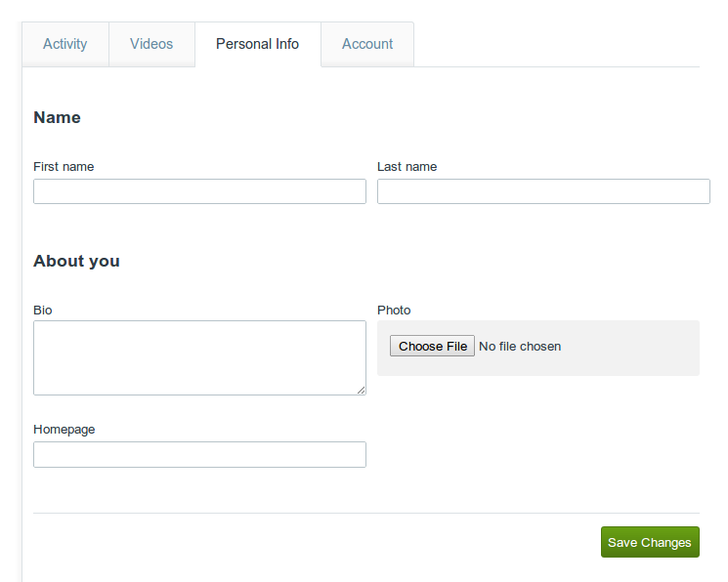Click the "Homepage" field label
Image resolution: width=728 pixels, height=582 pixels.
(64, 430)
